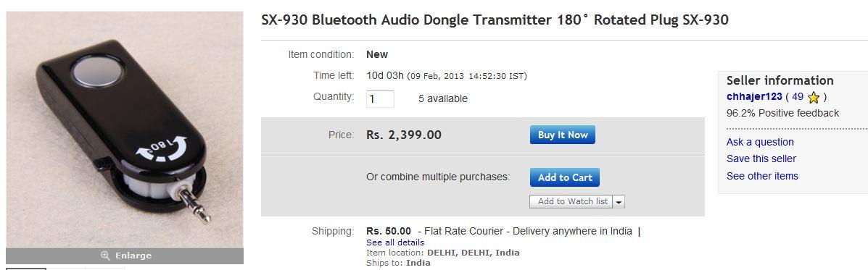Image resolution: width=868 pixels, height=270 pixels.
Task: Click Add to Watch list button
Action: tap(571, 201)
